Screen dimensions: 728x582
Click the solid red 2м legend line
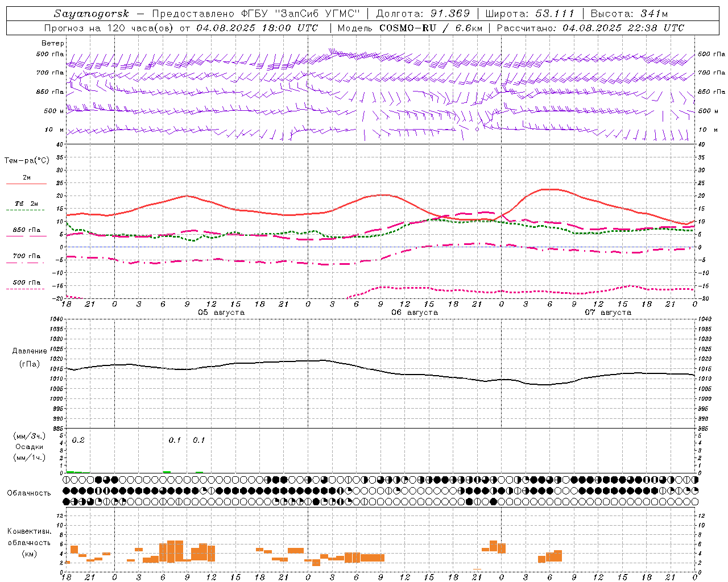[x=26, y=184]
